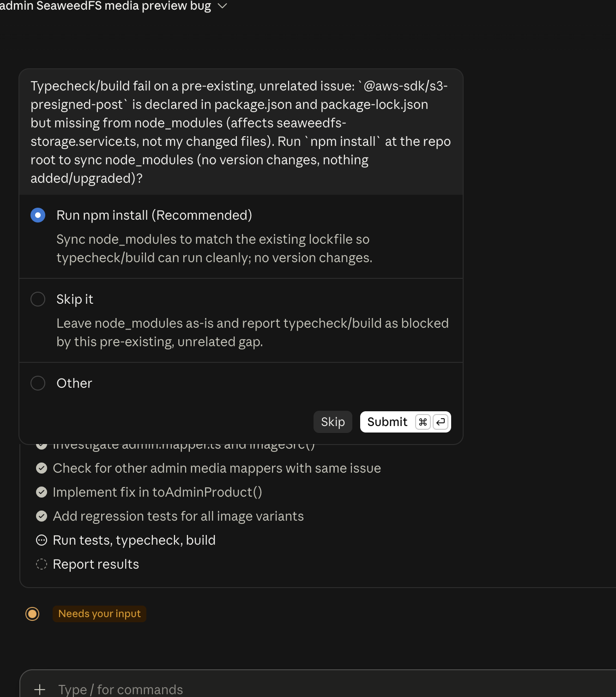Open the Run tests, typecheck, build task item

click(x=134, y=540)
